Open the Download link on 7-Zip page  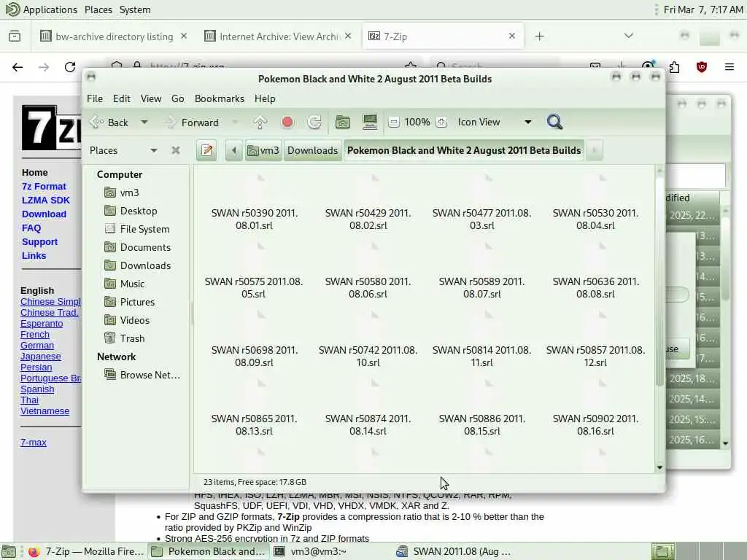click(44, 214)
